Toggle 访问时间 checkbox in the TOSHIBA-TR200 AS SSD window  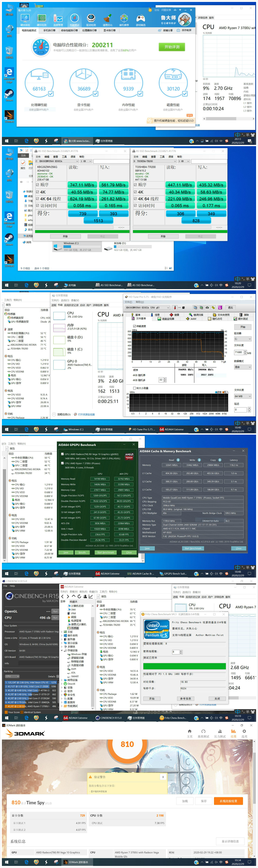coord(135,206)
